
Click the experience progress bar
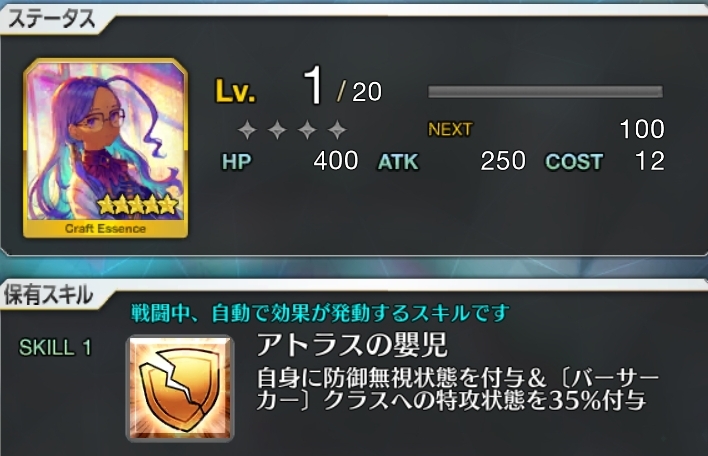(x=545, y=92)
